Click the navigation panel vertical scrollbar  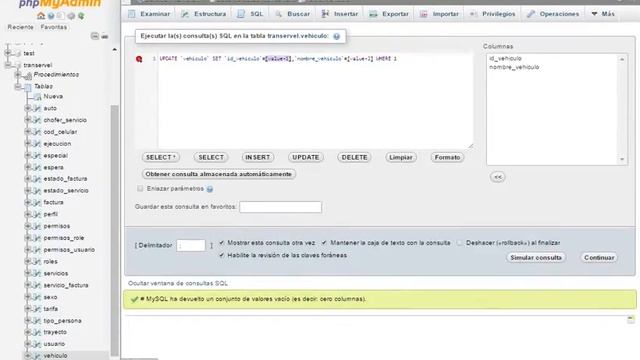click(x=115, y=231)
